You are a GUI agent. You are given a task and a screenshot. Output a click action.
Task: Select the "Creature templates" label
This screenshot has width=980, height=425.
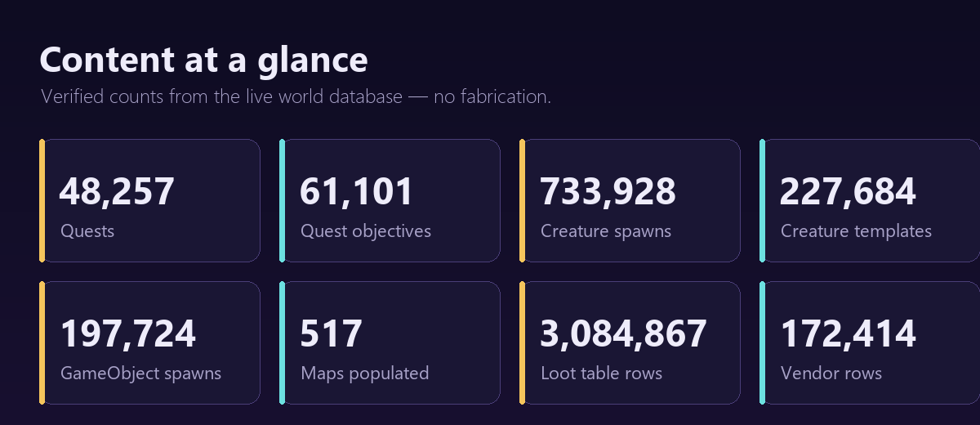click(856, 231)
